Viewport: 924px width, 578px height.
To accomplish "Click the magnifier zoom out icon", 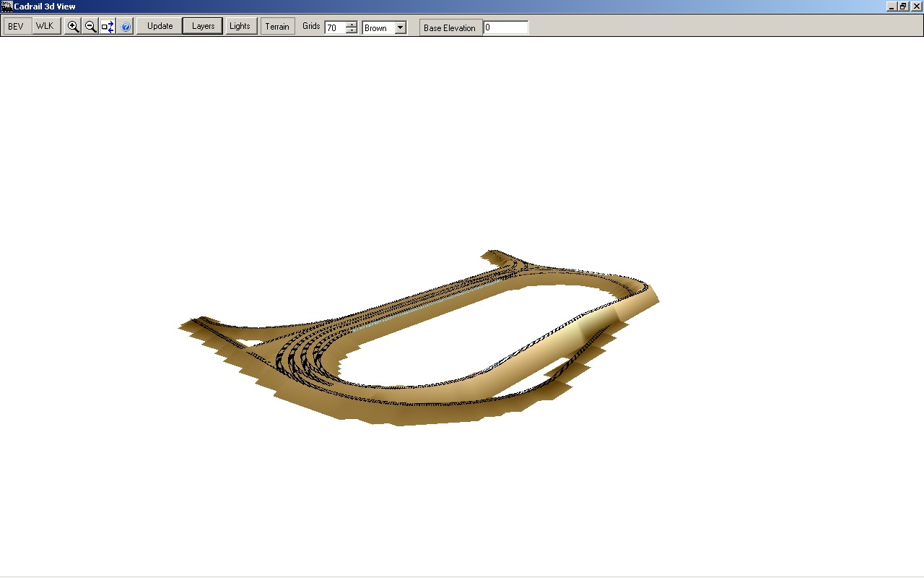I will pyautogui.click(x=90, y=27).
